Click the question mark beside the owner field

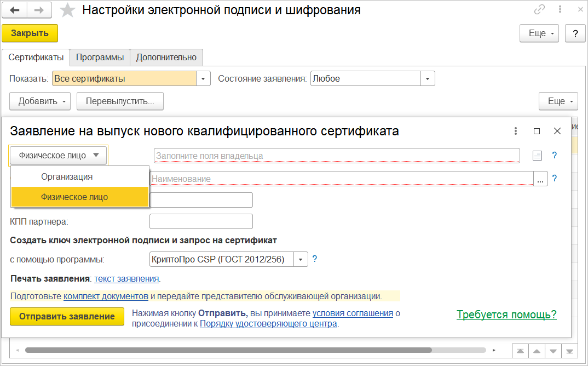(554, 156)
